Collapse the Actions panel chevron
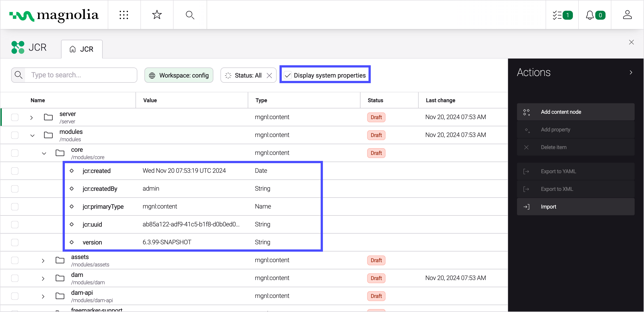This screenshot has width=644, height=312. pyautogui.click(x=631, y=72)
